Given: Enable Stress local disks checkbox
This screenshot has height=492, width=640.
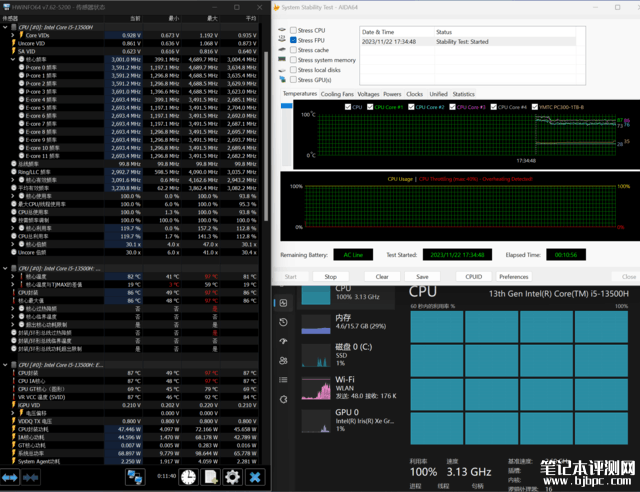Looking at the screenshot, I should [x=293, y=70].
